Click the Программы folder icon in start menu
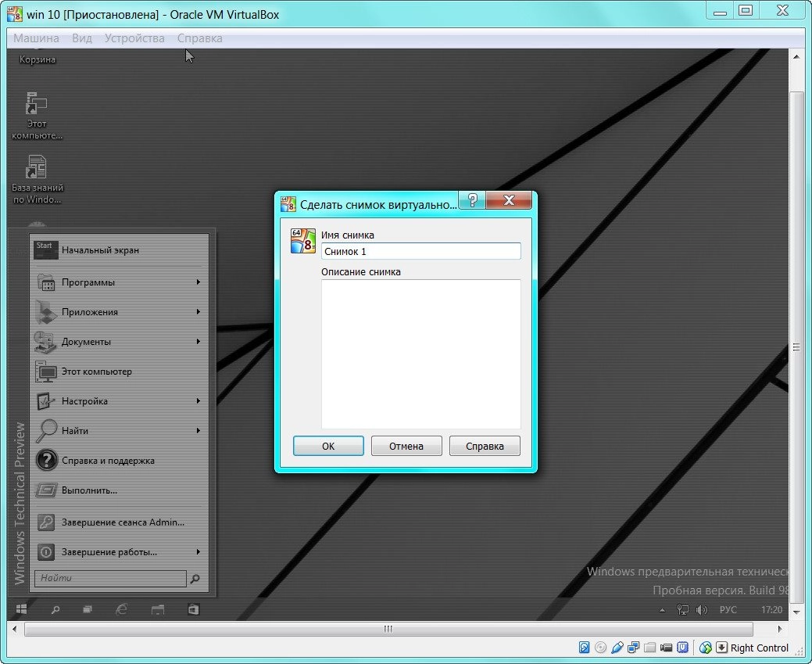This screenshot has height=664, width=812. 46,282
